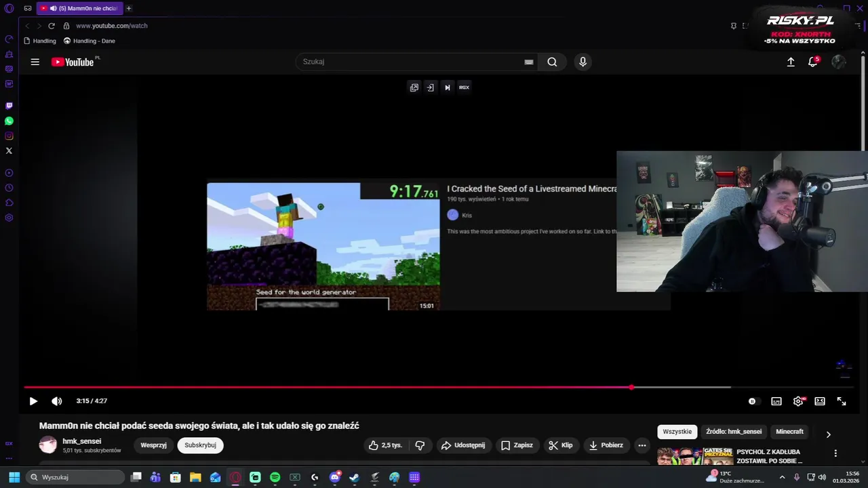Open Steam from the taskbar
Image resolution: width=868 pixels, height=488 pixels.
pyautogui.click(x=355, y=477)
